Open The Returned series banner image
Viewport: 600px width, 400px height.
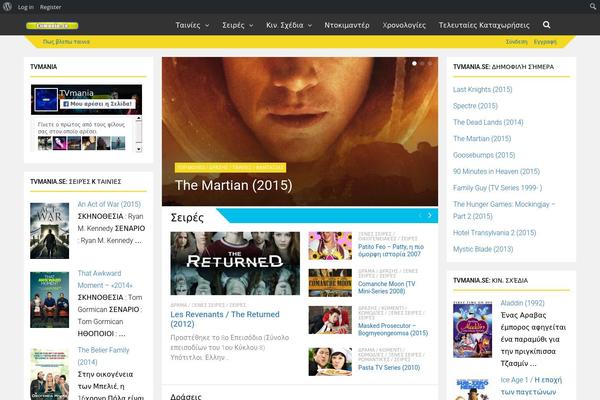[x=235, y=263]
